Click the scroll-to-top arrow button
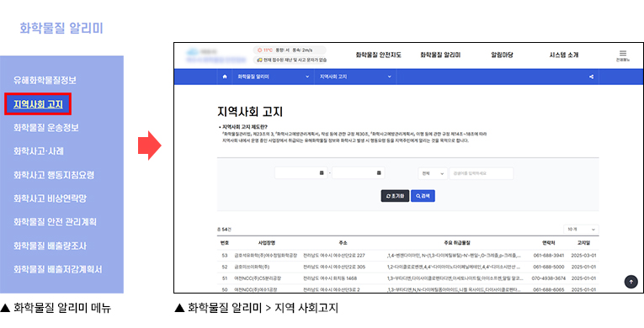644x328 pixels. [x=631, y=282]
